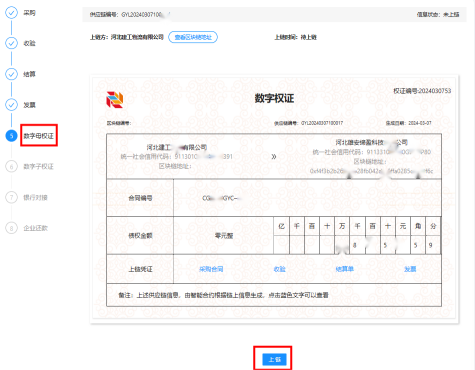Image resolution: width=475 pixels, height=370 pixels.
Task: Open the 收验 link in 上链凭证 row
Action: (279, 269)
